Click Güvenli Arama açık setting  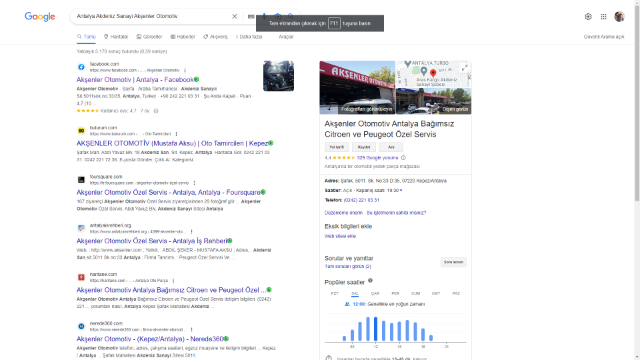[604, 37]
